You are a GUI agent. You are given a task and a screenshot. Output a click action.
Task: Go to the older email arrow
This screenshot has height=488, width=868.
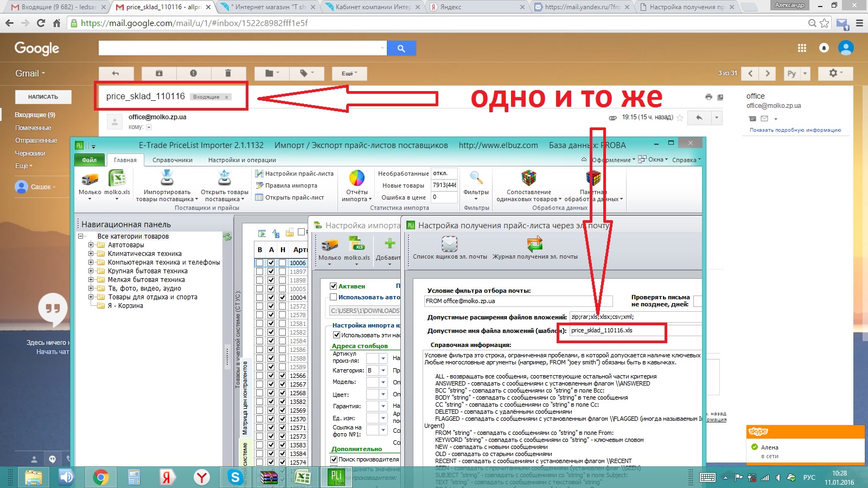767,73
